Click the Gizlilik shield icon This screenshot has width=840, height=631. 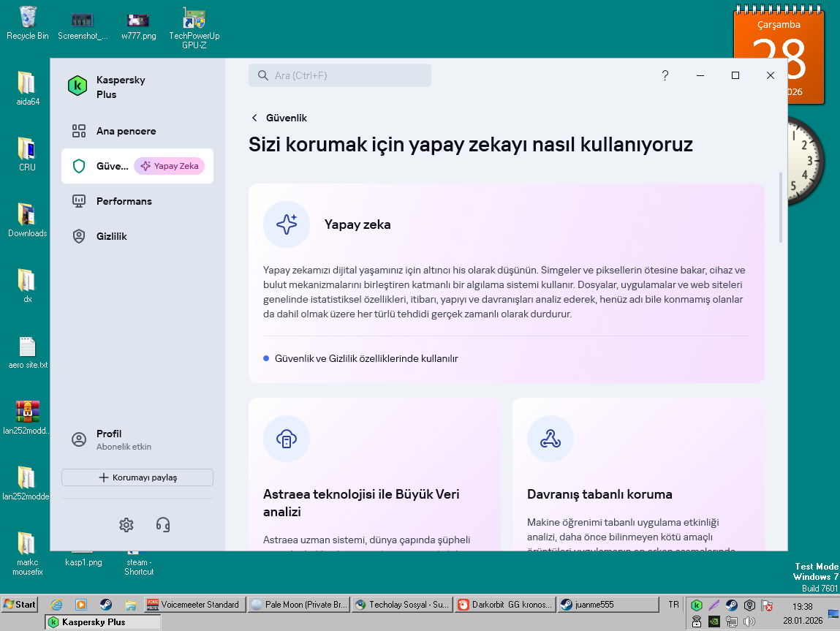[79, 236]
